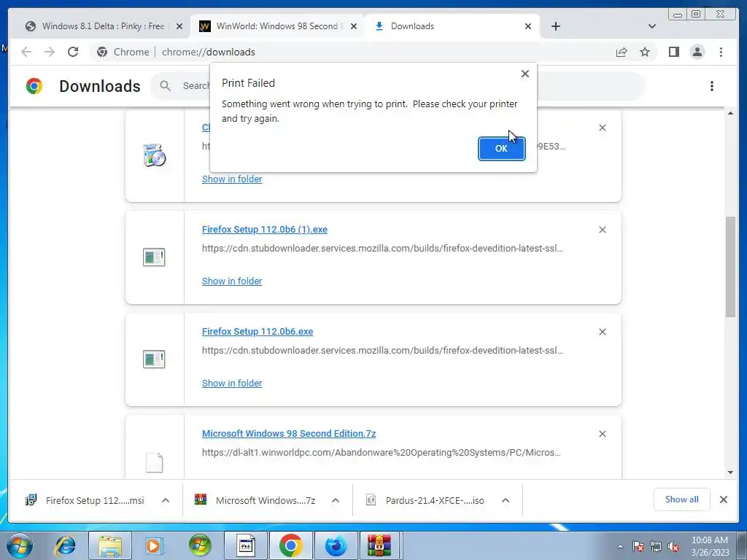Screen dimensions: 747x560
Task: Open the Windows Start menu
Action: (19, 545)
